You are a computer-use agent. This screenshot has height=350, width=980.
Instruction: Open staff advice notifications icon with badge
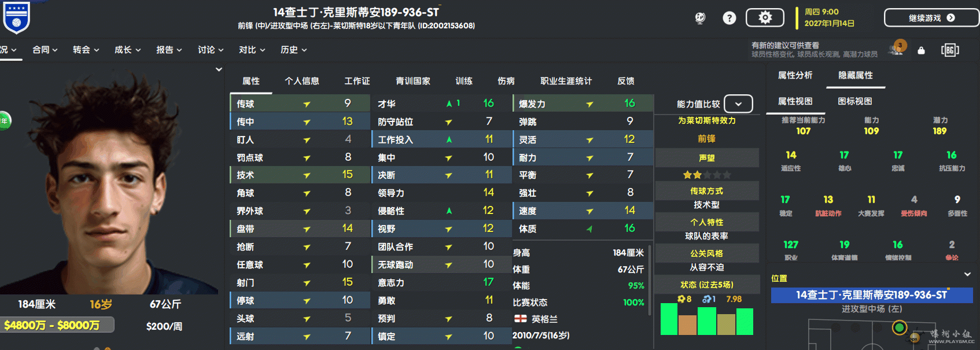pyautogui.click(x=897, y=49)
